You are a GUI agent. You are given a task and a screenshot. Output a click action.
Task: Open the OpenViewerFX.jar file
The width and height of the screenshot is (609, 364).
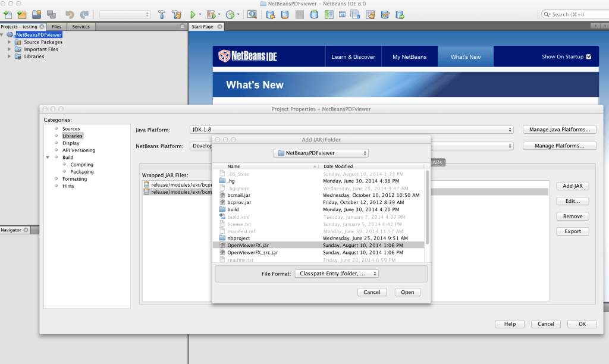coord(407,291)
